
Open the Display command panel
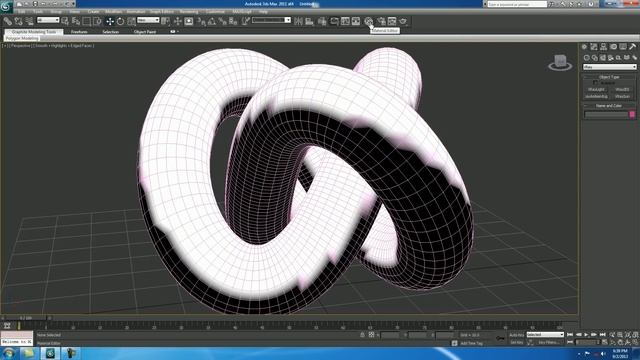point(623,47)
